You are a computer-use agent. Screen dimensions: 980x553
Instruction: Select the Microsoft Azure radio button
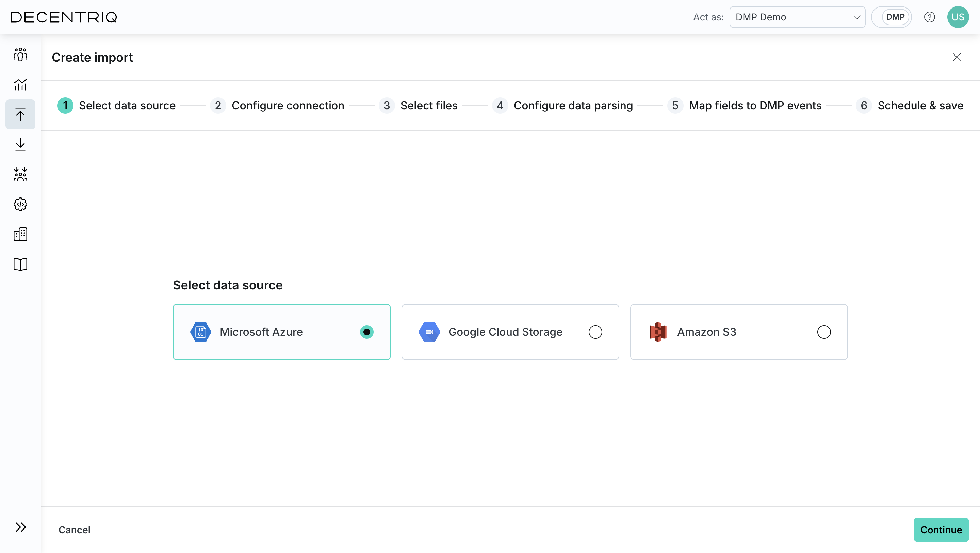point(367,332)
